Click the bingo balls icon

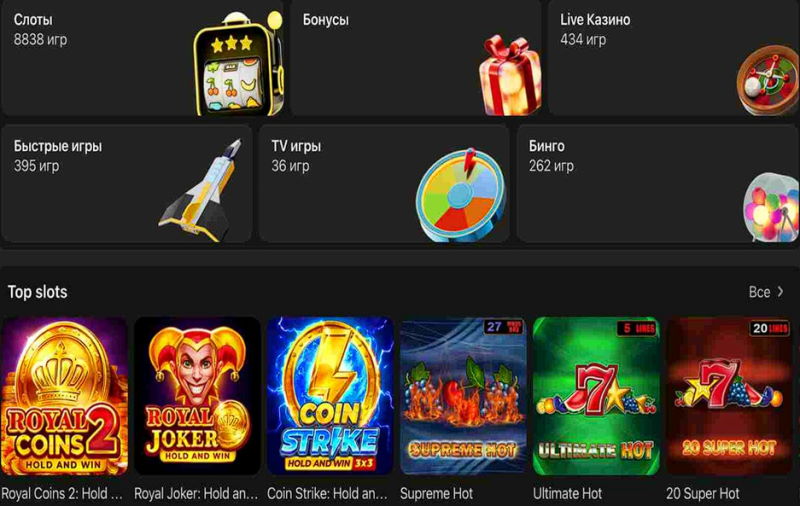[x=771, y=207]
